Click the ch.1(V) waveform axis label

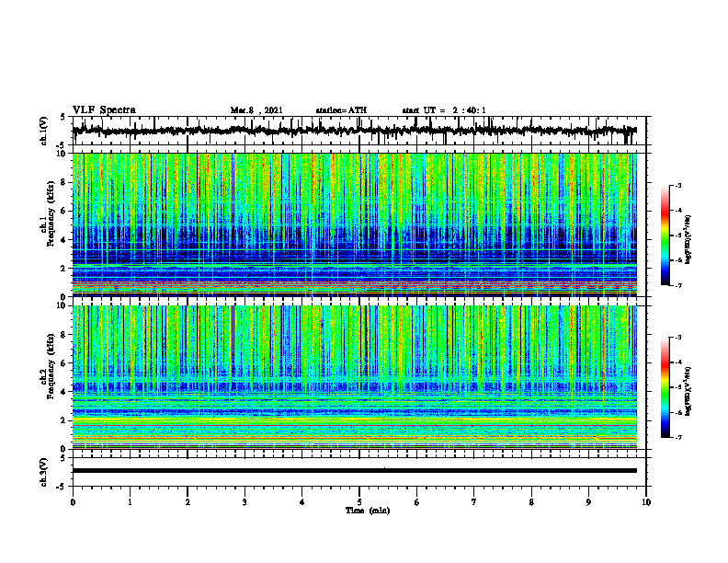tap(44, 131)
